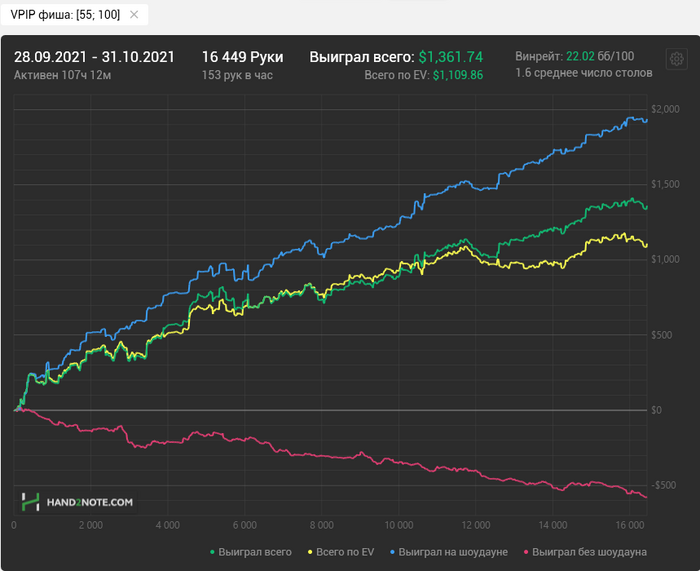This screenshot has width=700, height=571.
Task: Click the 2 000 x-axis label
Action: tap(91, 525)
